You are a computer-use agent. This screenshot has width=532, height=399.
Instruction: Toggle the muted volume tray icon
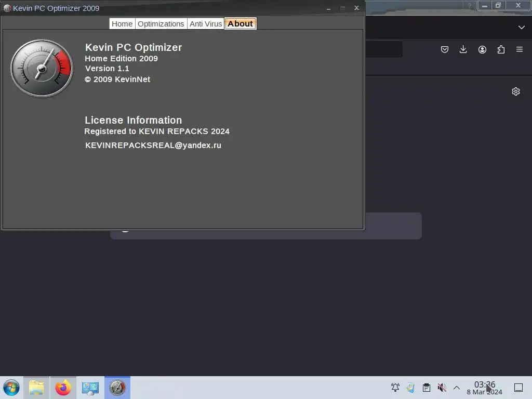point(442,388)
